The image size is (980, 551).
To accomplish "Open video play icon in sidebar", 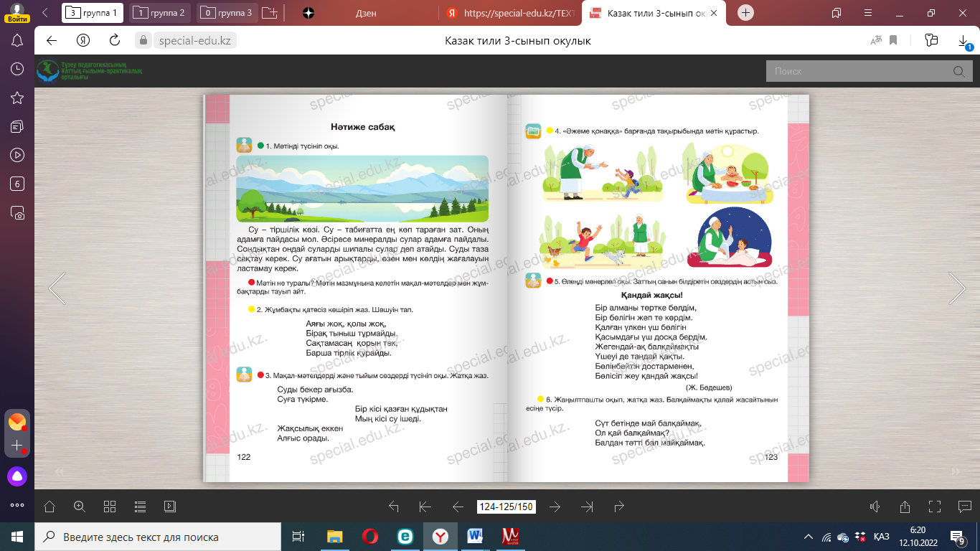I will tap(17, 155).
